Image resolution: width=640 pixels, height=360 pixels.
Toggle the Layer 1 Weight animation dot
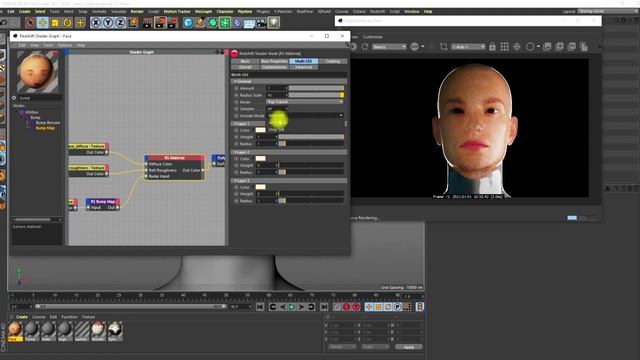point(236,137)
